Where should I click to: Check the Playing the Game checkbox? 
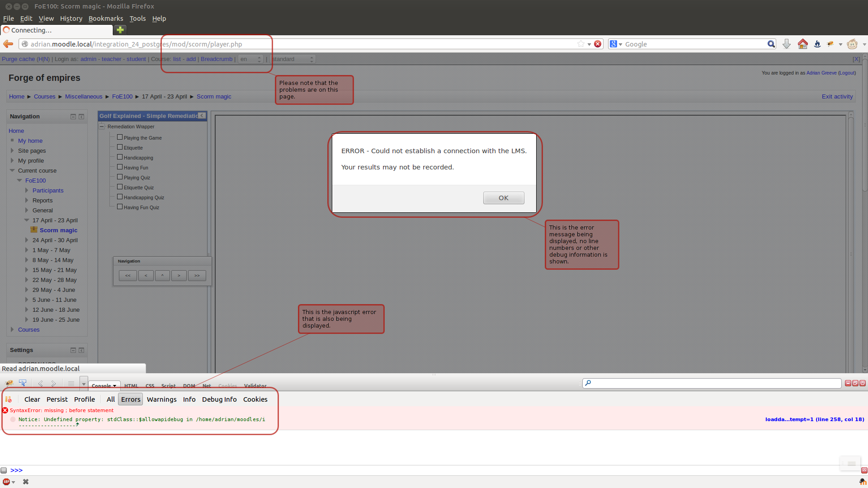120,137
